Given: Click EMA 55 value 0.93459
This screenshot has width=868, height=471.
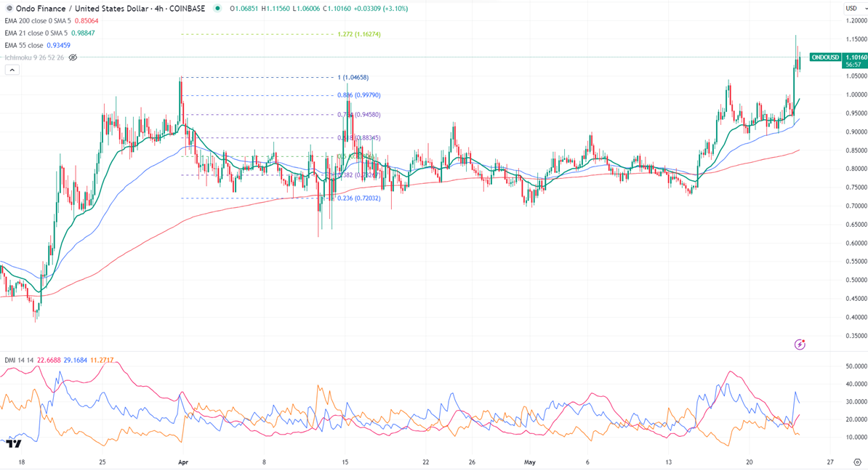Looking at the screenshot, I should click(58, 45).
